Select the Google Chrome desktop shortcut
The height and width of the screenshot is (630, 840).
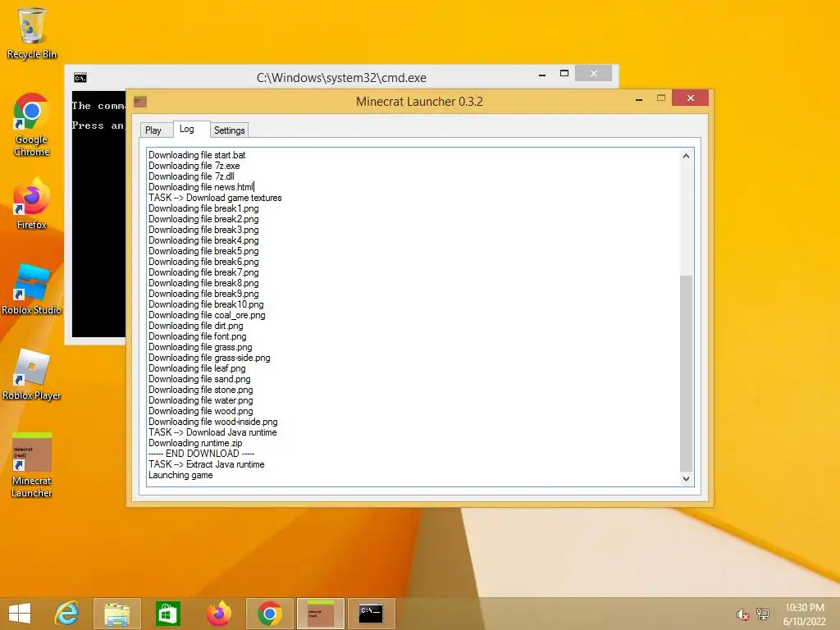click(x=32, y=125)
